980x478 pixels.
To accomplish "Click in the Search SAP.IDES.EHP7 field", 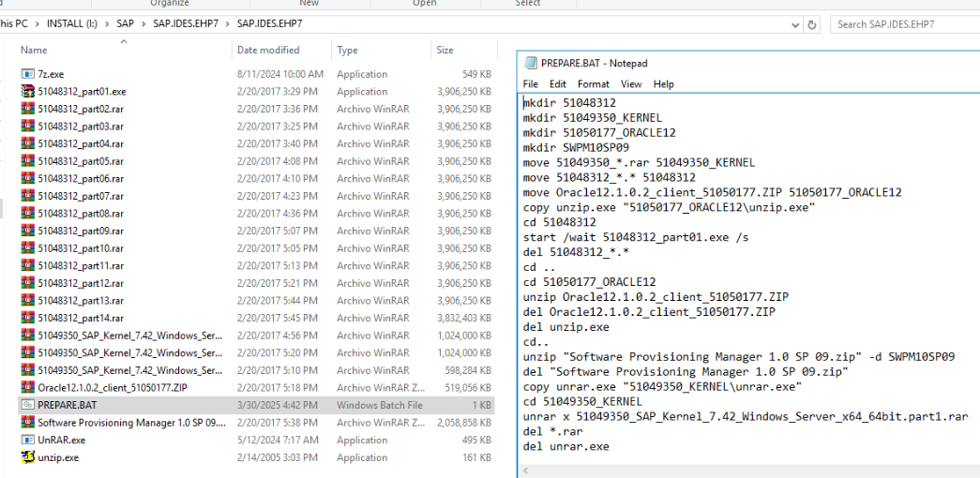I will pyautogui.click(x=906, y=25).
